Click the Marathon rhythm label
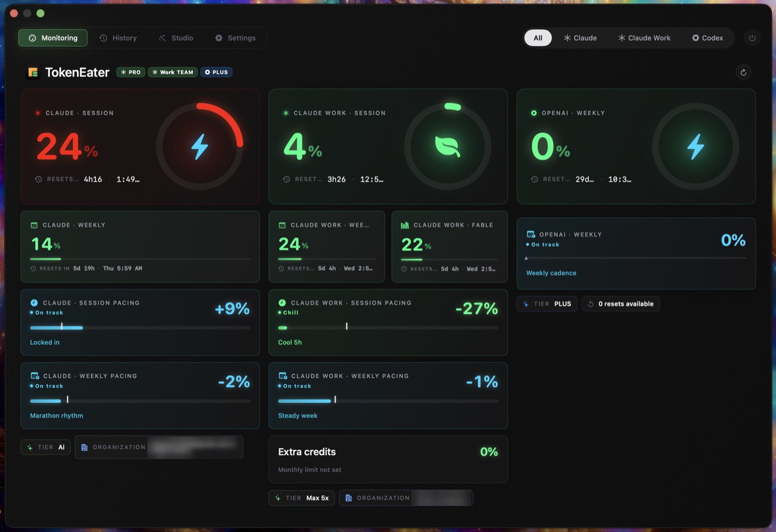The image size is (776, 532). tap(57, 416)
